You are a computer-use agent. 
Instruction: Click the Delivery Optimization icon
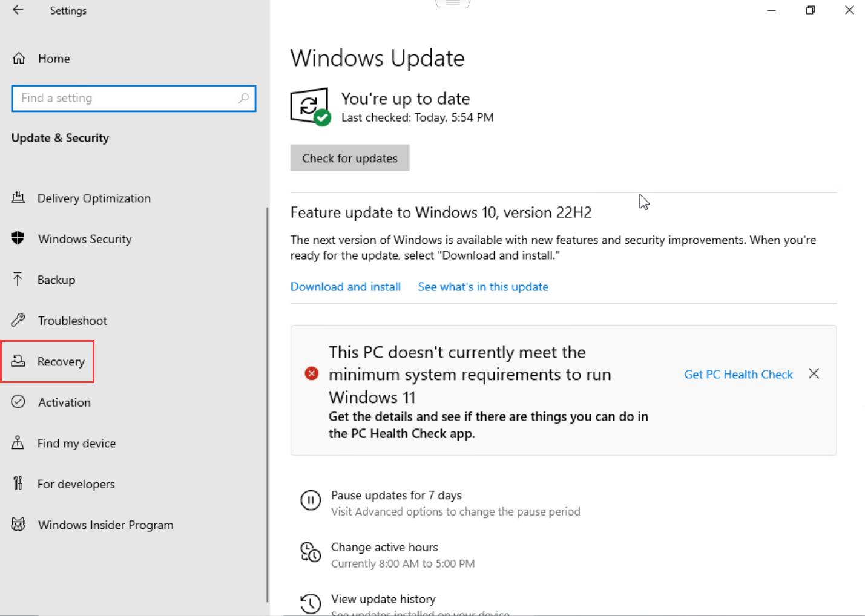point(18,198)
